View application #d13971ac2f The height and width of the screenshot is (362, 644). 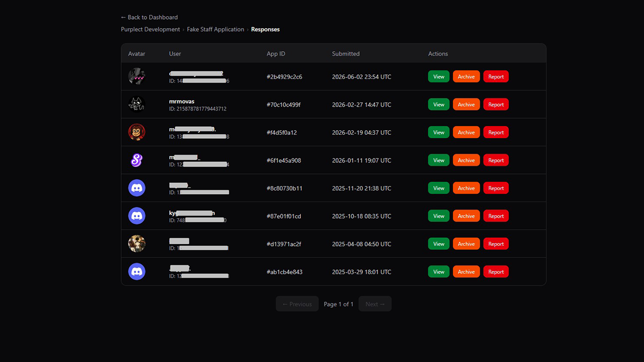[439, 244]
